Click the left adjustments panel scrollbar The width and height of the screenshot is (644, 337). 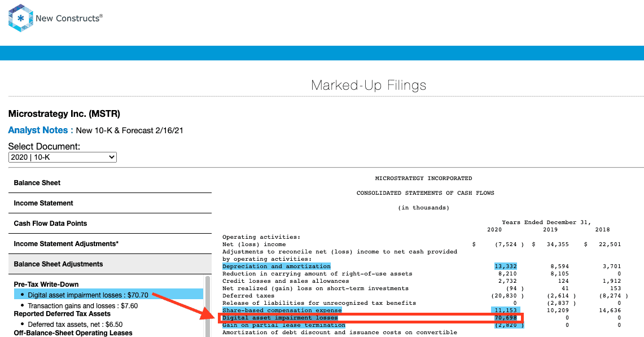207,306
